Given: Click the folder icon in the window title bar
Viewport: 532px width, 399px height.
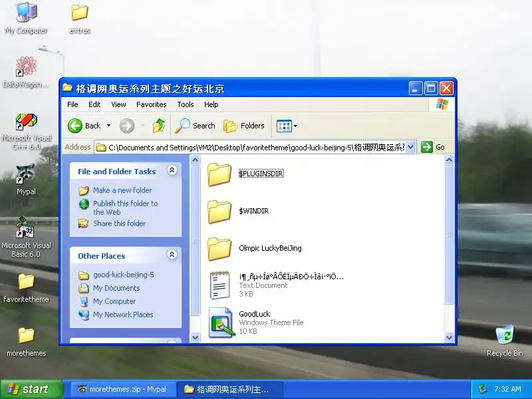Looking at the screenshot, I should [68, 88].
